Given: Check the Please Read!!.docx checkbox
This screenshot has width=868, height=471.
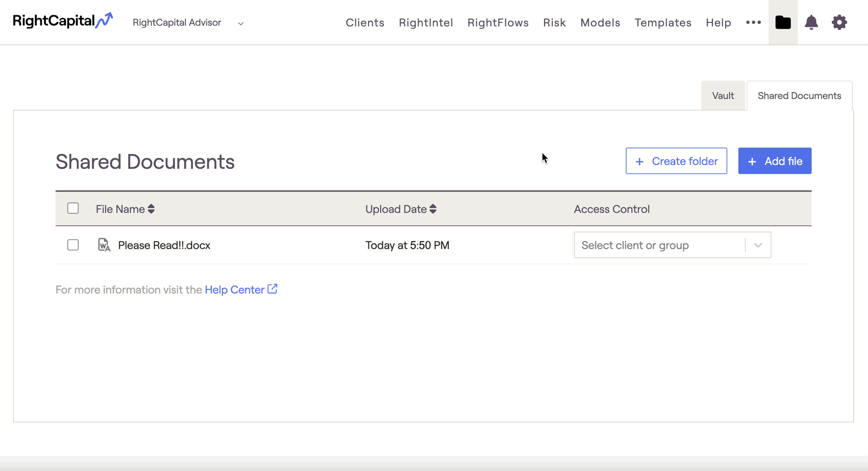Looking at the screenshot, I should click(73, 245).
